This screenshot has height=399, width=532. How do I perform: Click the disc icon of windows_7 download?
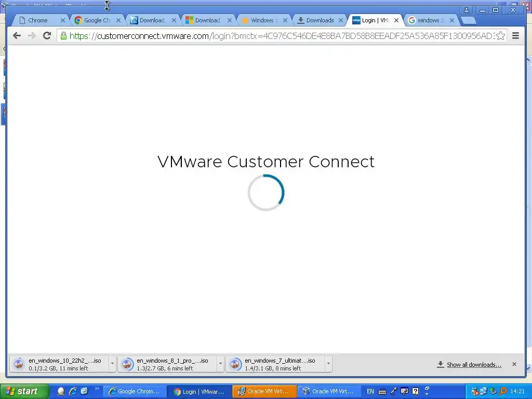pyautogui.click(x=235, y=364)
